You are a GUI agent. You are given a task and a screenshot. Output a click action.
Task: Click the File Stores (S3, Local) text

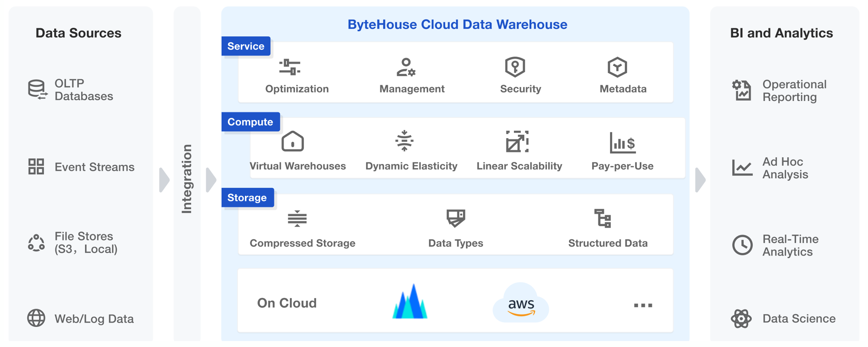click(86, 242)
